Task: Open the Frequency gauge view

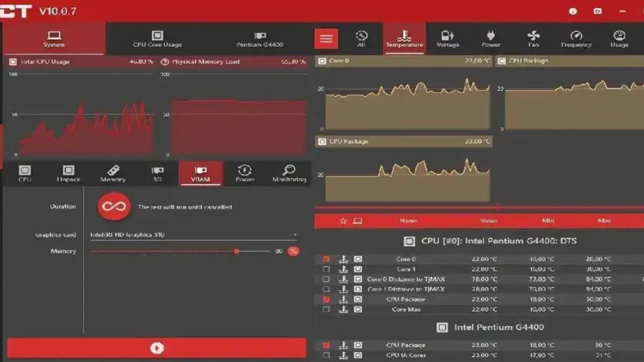Action: tap(576, 36)
